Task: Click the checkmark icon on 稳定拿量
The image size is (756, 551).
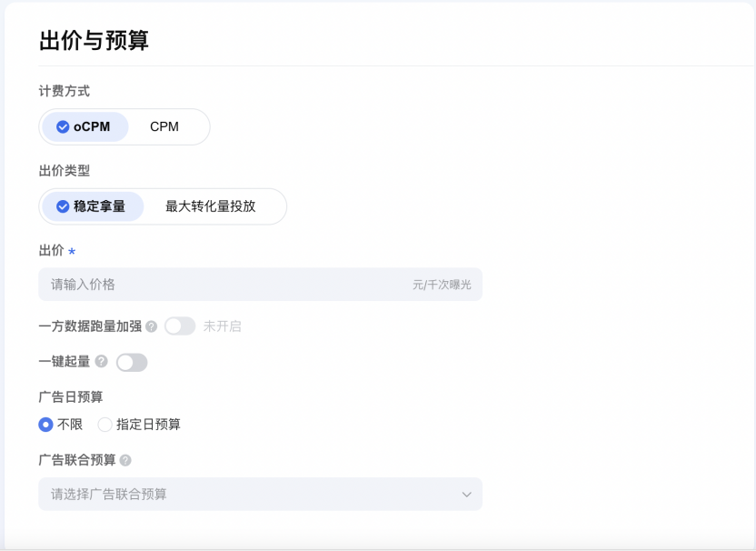Action: [63, 206]
